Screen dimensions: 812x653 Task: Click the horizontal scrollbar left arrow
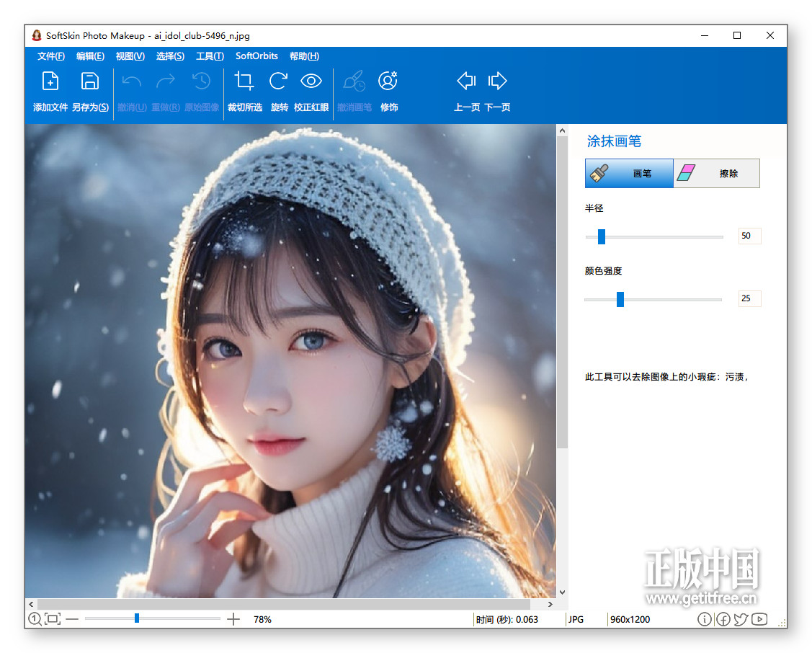click(x=31, y=604)
